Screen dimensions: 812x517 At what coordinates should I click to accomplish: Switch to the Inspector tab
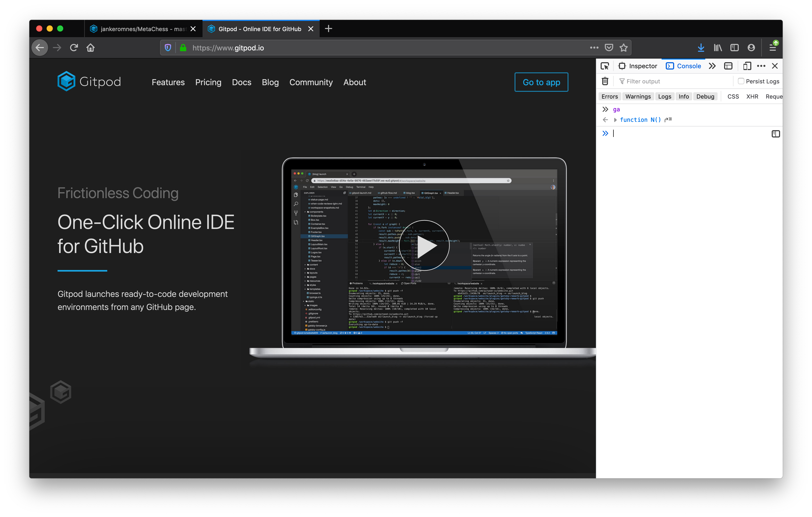[x=638, y=66]
